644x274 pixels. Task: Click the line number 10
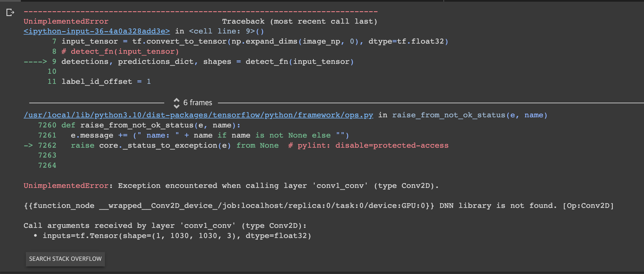point(52,71)
